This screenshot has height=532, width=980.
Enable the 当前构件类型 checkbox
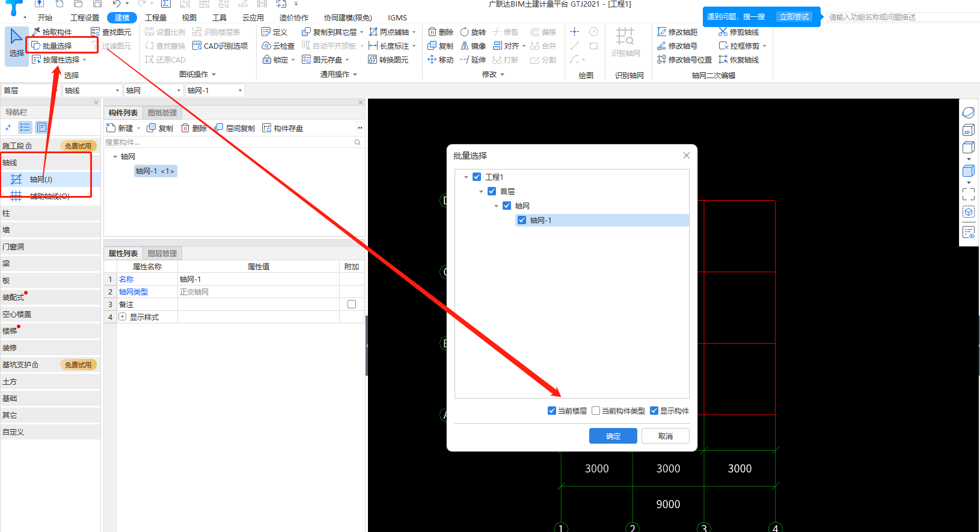tap(596, 411)
